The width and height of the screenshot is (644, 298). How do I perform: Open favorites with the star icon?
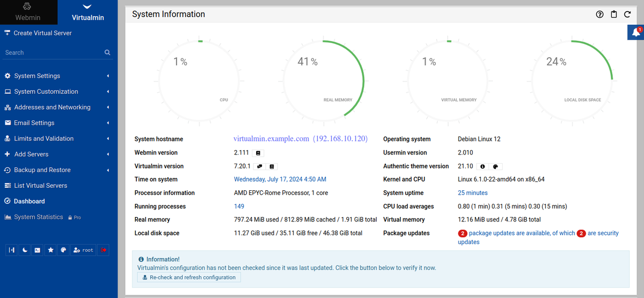click(x=50, y=250)
